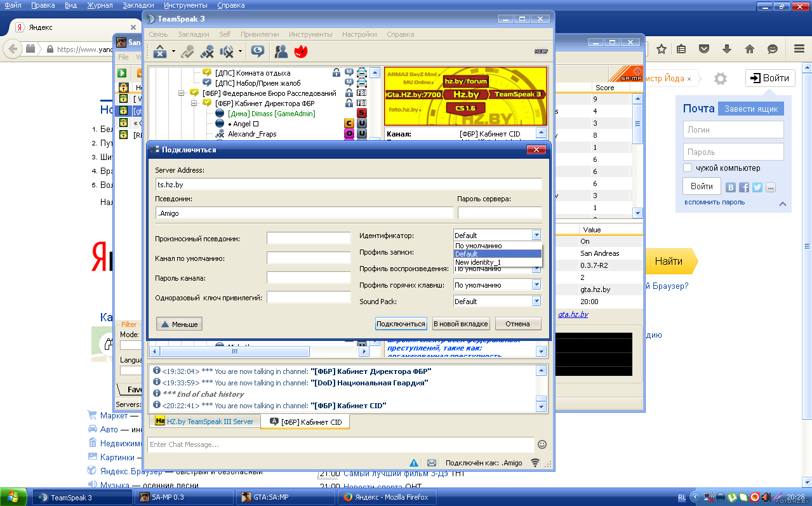Screen dimensions: 812x506
Task: Save page to Pocket in Firefox
Action: click(x=704, y=49)
